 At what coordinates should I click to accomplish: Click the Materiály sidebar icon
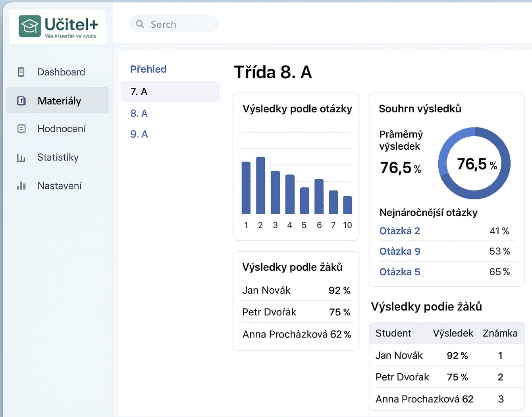[x=21, y=101]
